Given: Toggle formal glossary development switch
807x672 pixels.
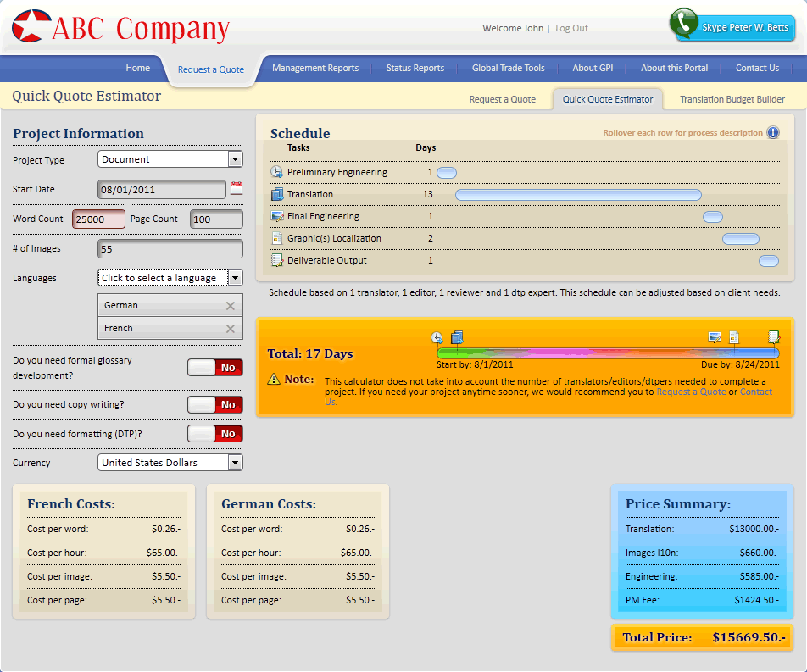Looking at the screenshot, I should [x=215, y=368].
